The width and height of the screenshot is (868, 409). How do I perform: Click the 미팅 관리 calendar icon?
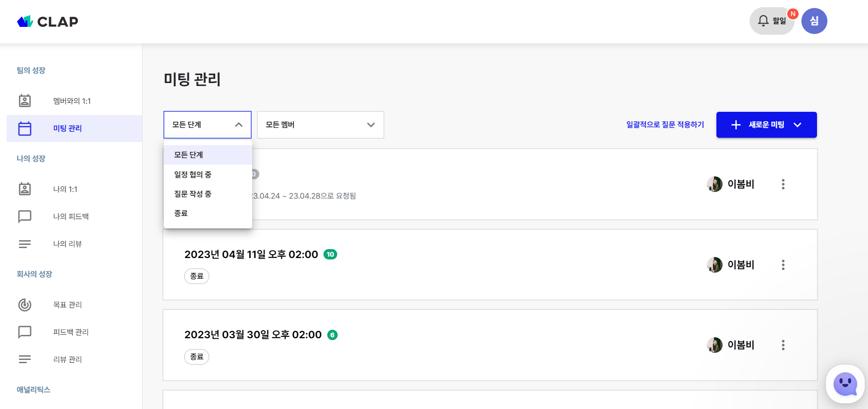click(x=25, y=128)
